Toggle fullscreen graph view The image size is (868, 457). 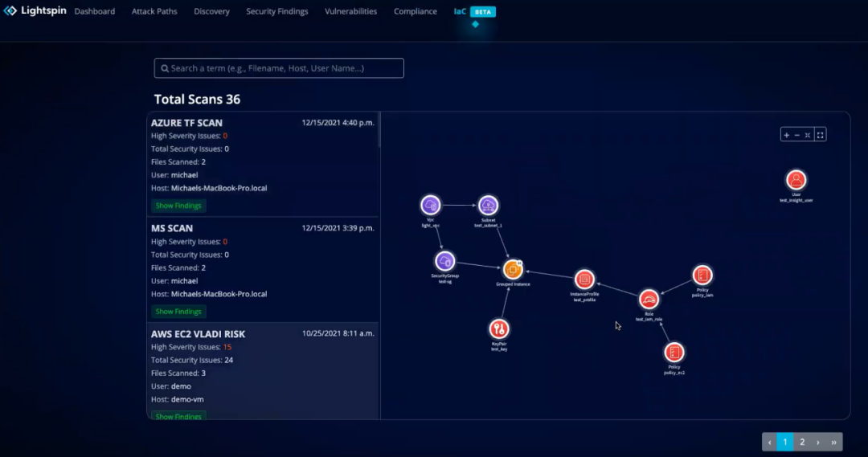pos(821,135)
